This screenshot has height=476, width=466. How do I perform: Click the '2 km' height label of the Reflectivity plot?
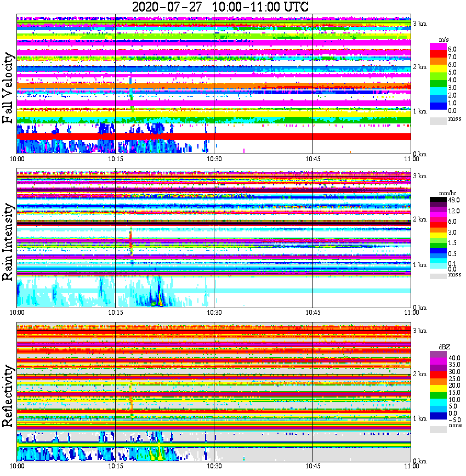tap(419, 374)
